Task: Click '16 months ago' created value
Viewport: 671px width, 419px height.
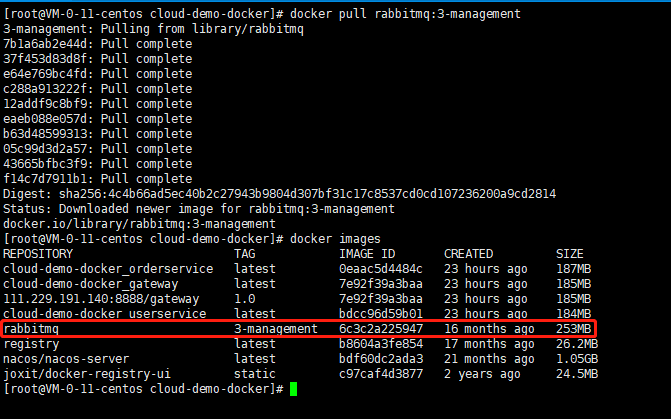Action: [490, 329]
